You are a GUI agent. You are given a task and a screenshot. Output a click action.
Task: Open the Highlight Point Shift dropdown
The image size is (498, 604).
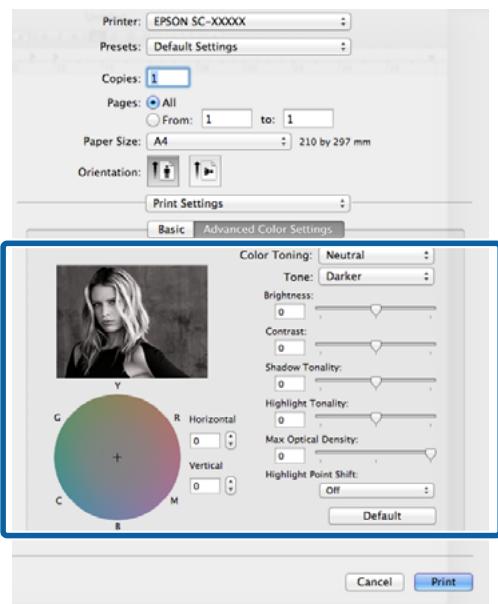click(376, 490)
